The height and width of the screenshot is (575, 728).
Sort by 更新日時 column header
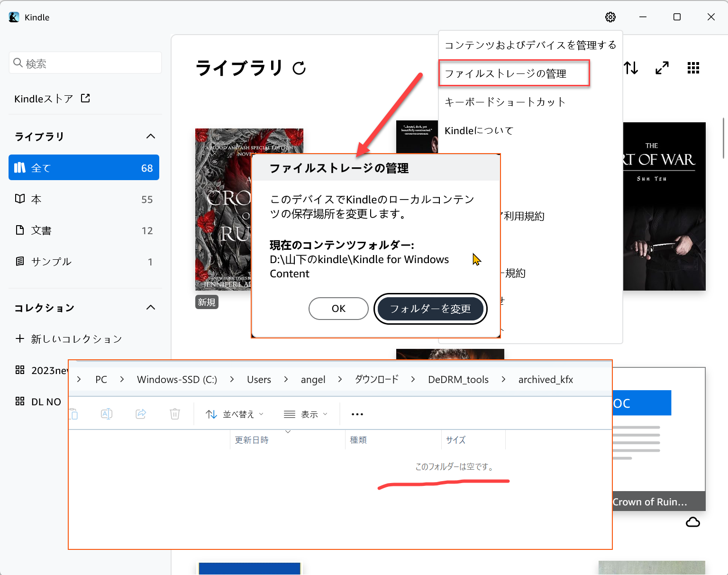tap(287, 440)
